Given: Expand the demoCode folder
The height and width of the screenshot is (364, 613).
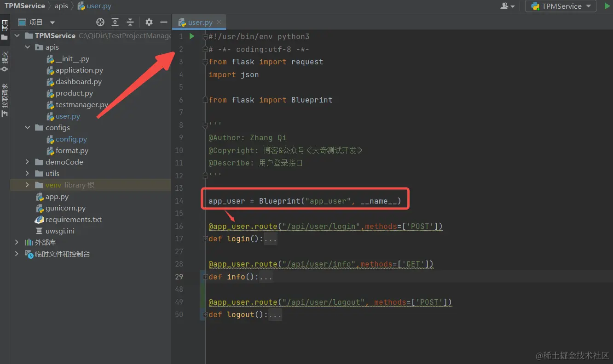Looking at the screenshot, I should pos(27,162).
